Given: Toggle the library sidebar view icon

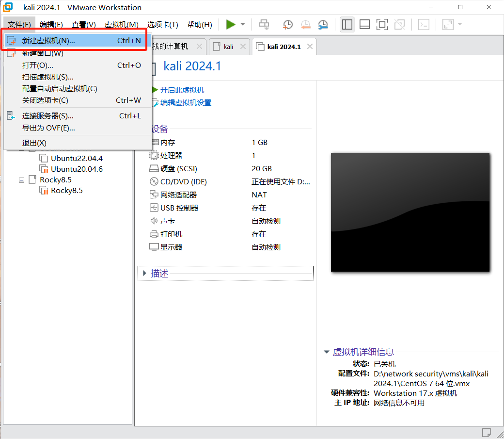Looking at the screenshot, I should (347, 24).
